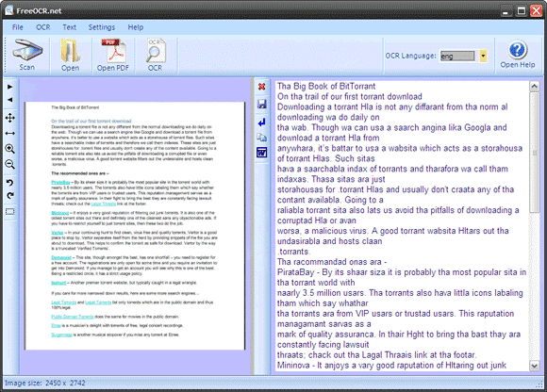Run OCR with the magnifier OCR icon
547x392 pixels.
[156, 56]
